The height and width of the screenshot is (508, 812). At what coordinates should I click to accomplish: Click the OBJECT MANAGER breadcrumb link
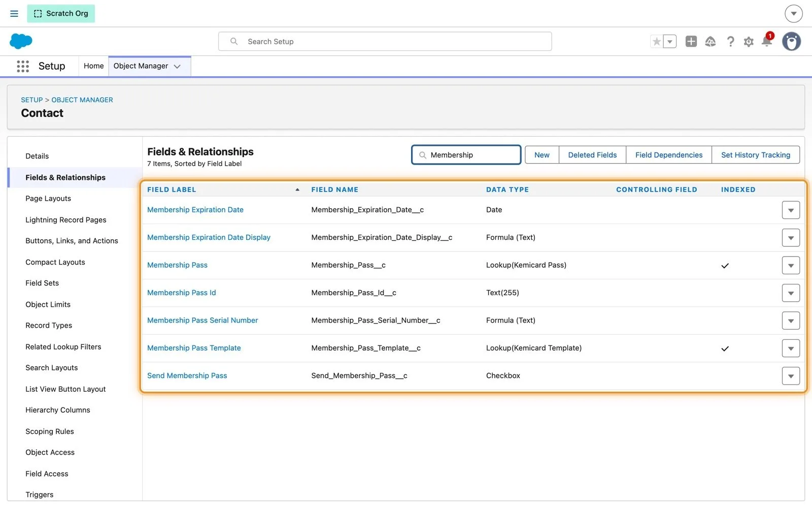pyautogui.click(x=82, y=100)
